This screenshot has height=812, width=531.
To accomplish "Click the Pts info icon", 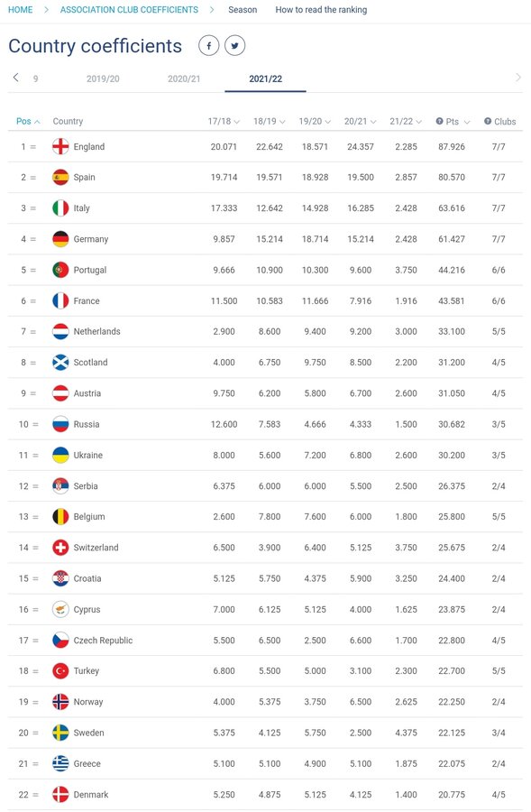I will click(439, 121).
